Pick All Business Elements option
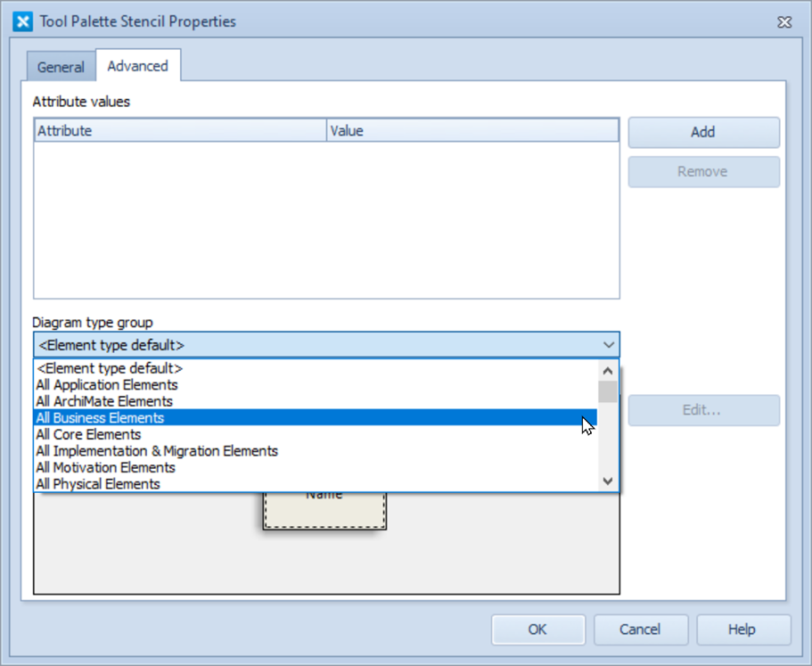 [x=315, y=418]
